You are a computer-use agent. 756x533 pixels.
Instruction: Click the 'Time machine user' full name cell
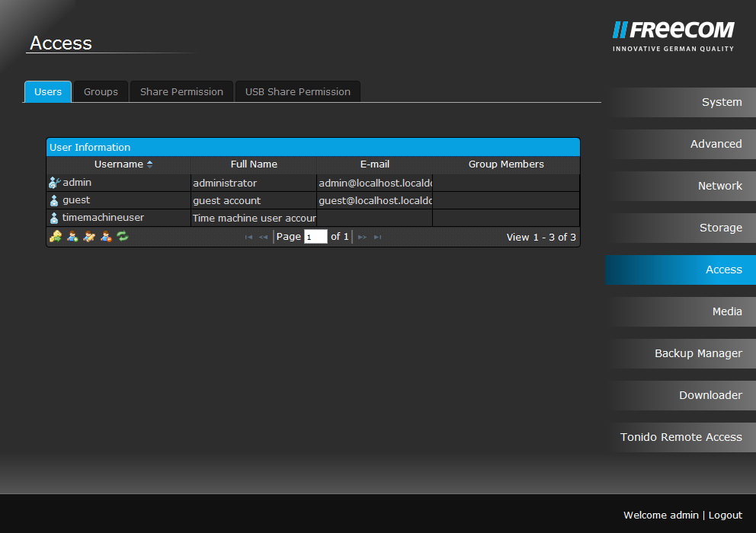(x=254, y=218)
